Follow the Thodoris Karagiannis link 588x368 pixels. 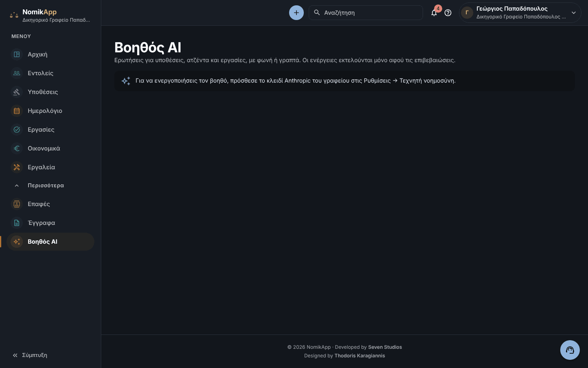tap(359, 356)
